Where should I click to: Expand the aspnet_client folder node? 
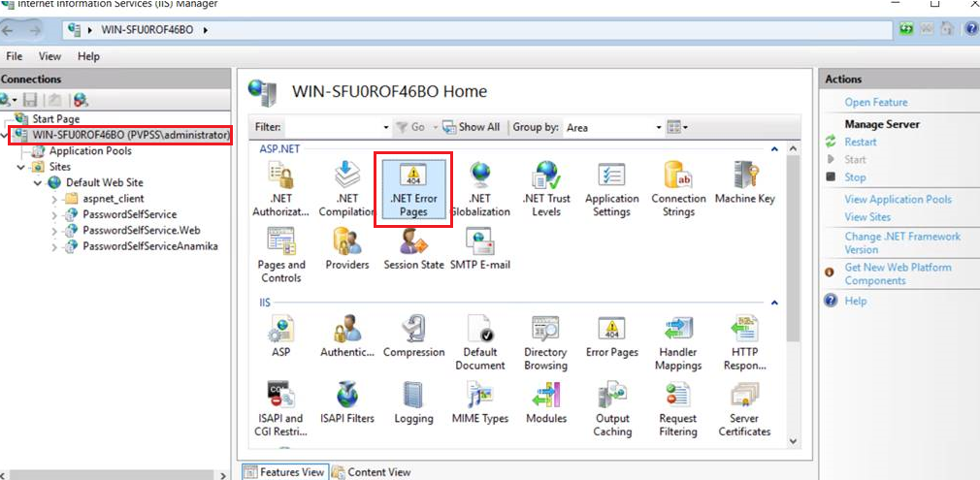pos(54,199)
